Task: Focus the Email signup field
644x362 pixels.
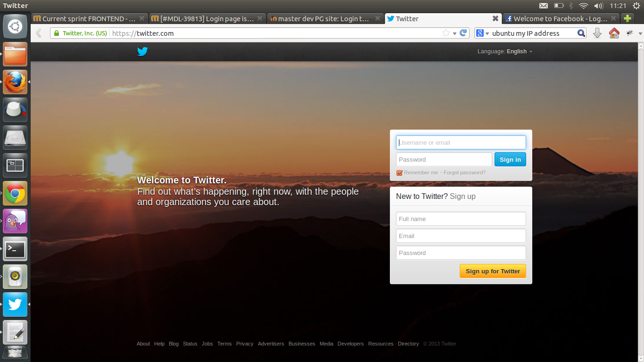Action: 461,236
